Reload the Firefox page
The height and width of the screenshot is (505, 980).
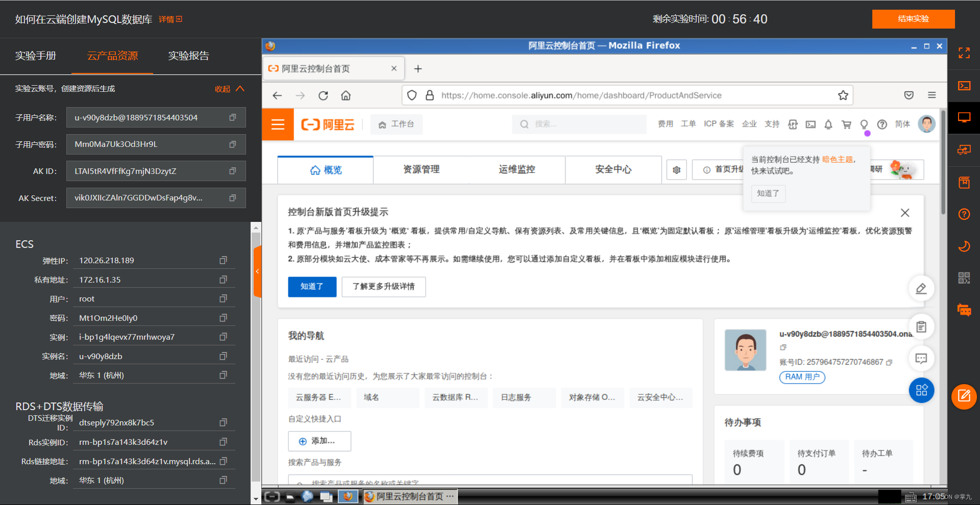(323, 95)
